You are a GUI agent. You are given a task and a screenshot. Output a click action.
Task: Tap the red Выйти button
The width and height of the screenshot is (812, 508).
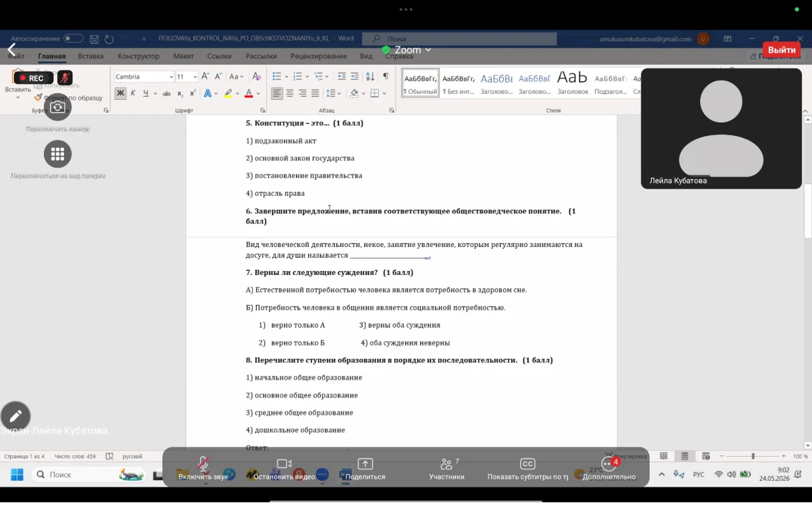pos(781,50)
